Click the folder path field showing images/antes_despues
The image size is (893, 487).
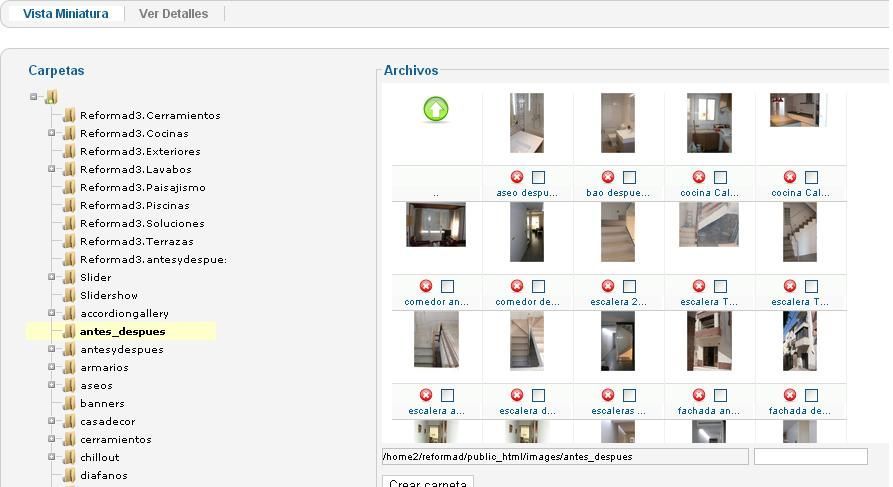pos(565,457)
